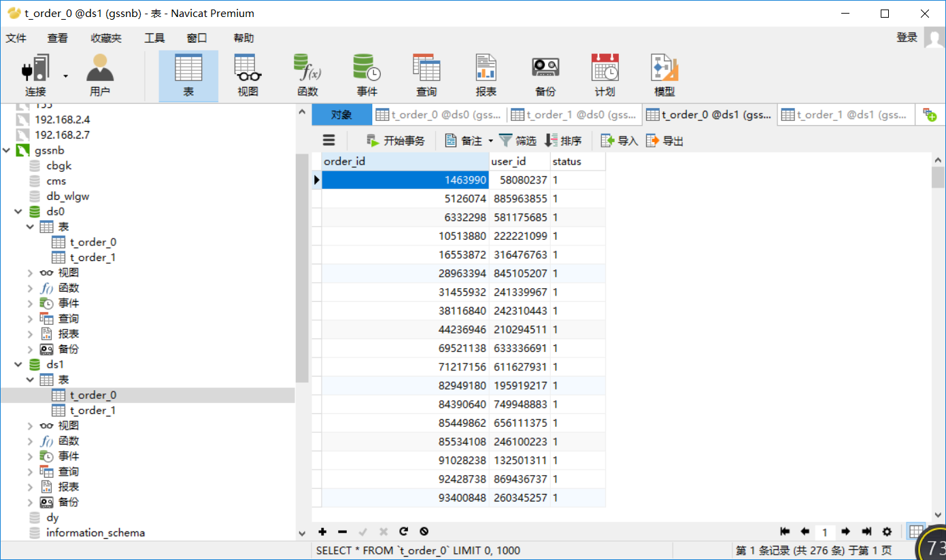
Task: Switch to grid view icon at bottom right
Action: coord(916,531)
